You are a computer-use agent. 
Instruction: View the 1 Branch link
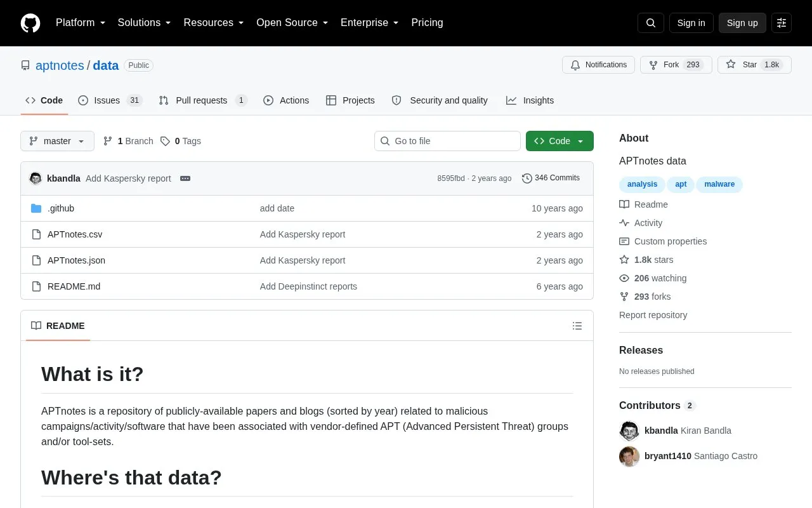128,141
